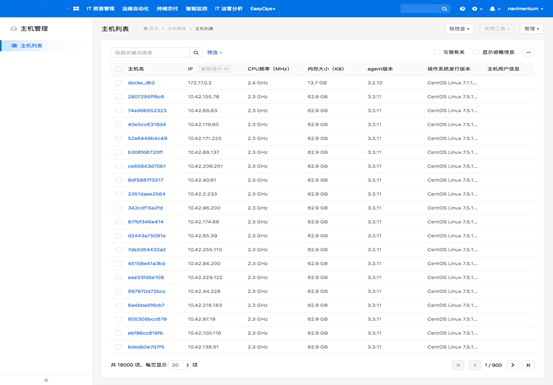Viewport: 553px width, 385px height.
Task: Select checkbox for row with IP 10.42.2.233
Action: tap(119, 194)
